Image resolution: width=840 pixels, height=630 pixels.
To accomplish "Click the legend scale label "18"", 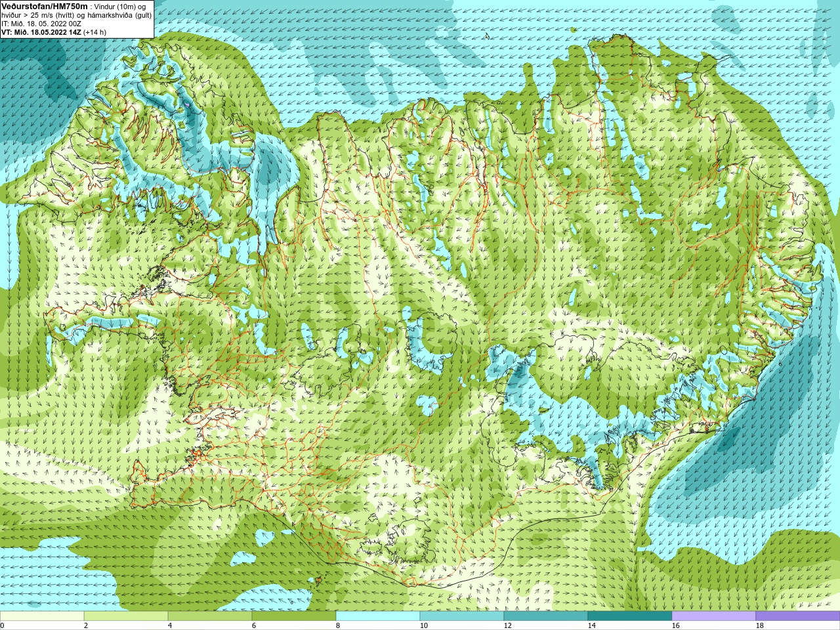I will click(759, 625).
